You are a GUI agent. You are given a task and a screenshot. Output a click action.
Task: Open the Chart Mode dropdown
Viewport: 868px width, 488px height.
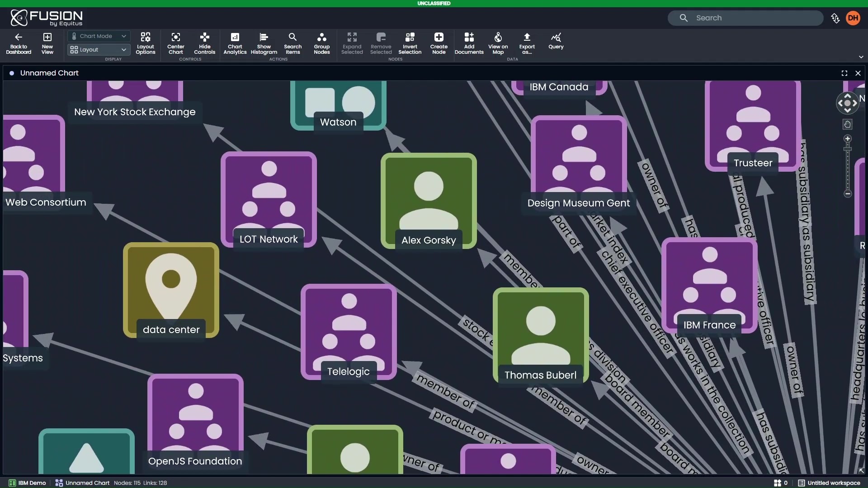coord(99,36)
